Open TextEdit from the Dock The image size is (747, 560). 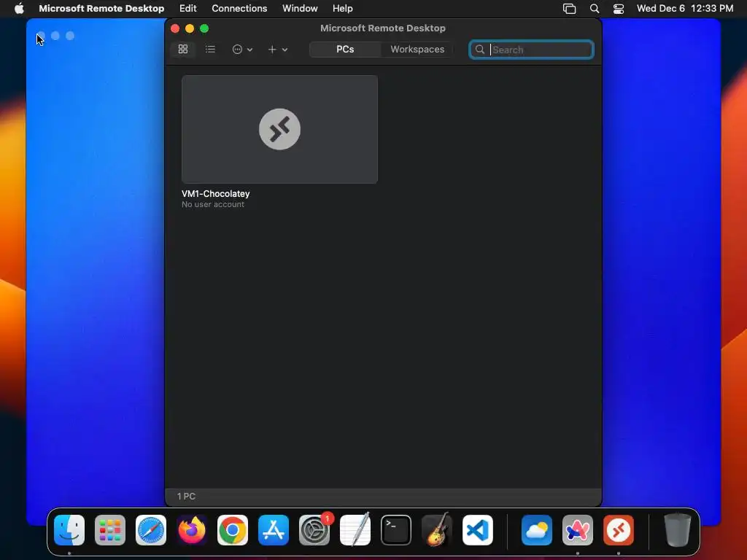(x=355, y=530)
